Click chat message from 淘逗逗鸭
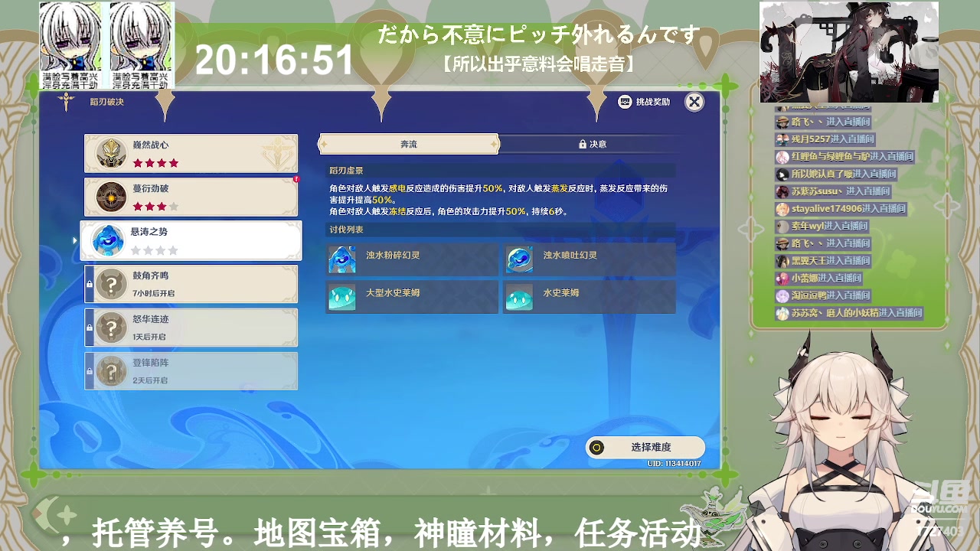Image resolution: width=980 pixels, height=551 pixels. pos(823,295)
